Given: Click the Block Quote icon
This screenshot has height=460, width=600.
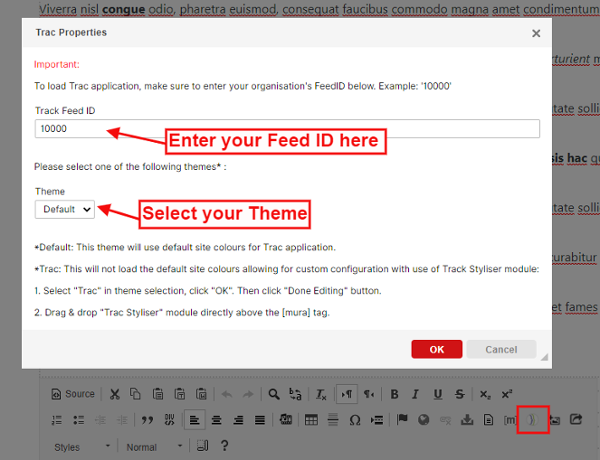Looking at the screenshot, I should tap(147, 420).
